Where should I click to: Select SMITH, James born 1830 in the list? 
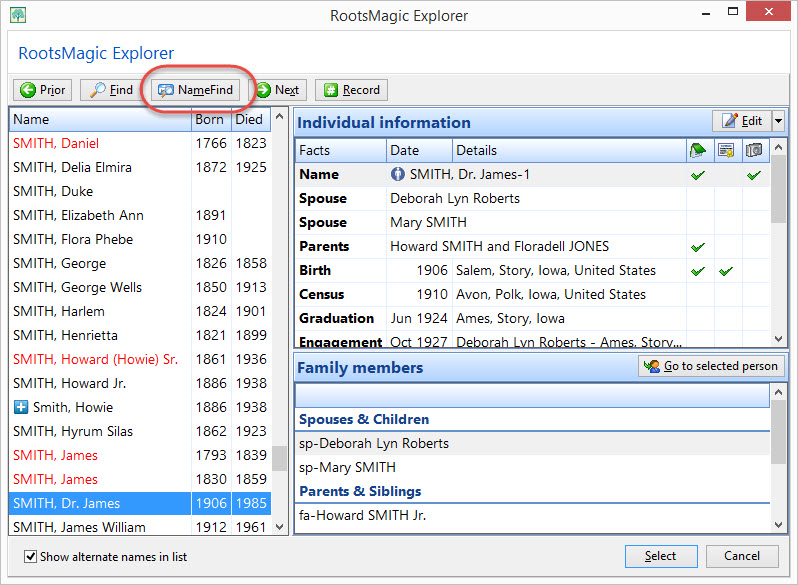pos(140,479)
